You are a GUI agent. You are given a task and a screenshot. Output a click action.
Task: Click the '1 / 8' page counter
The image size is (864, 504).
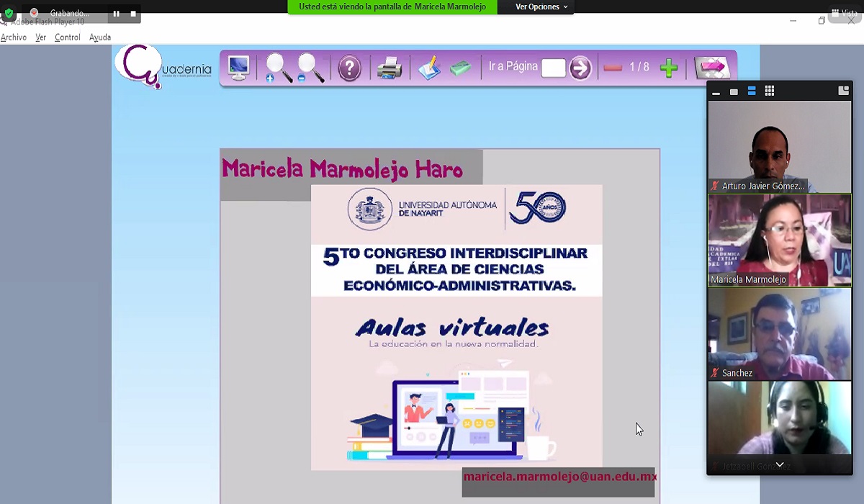pyautogui.click(x=639, y=67)
